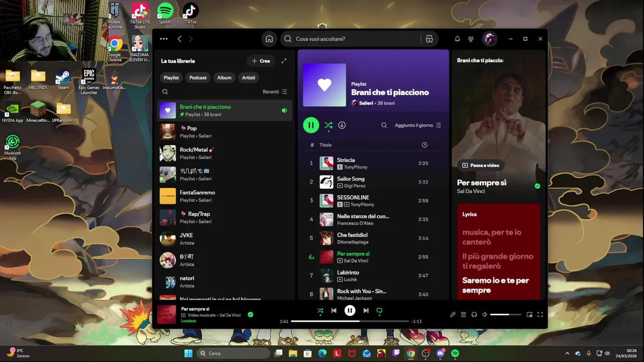Expand La tua libreria to full view
644x362 pixels.
(284, 61)
